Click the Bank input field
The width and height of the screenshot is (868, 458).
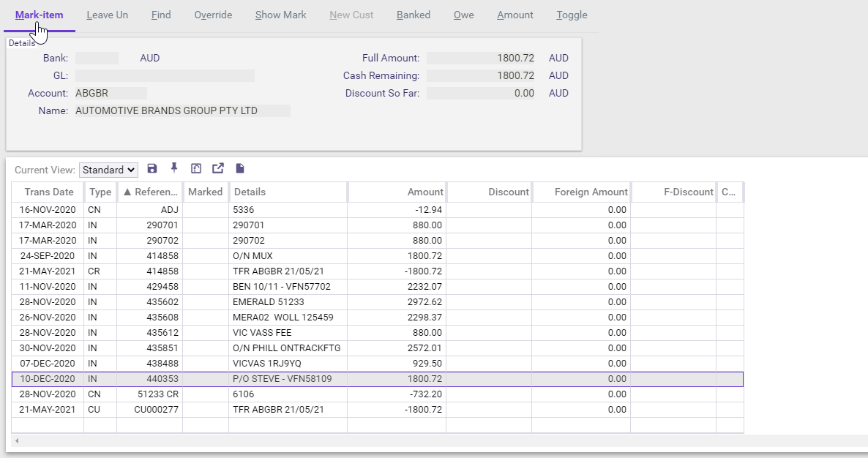pos(97,58)
